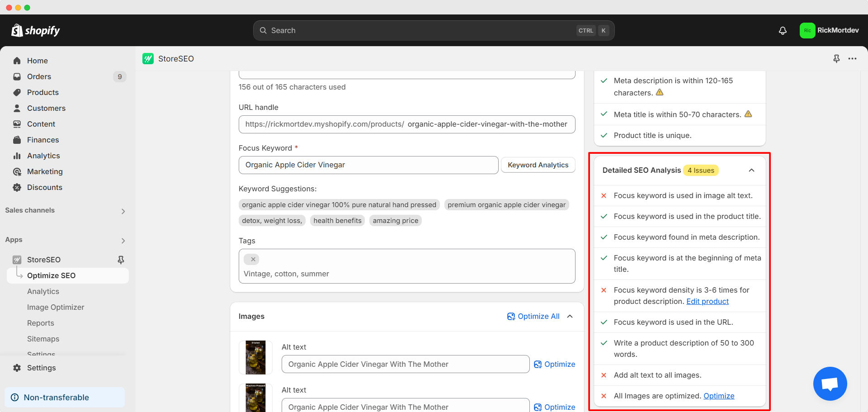Open the three-dot more options menu
Viewport: 868px width, 412px height.
[x=852, y=59]
